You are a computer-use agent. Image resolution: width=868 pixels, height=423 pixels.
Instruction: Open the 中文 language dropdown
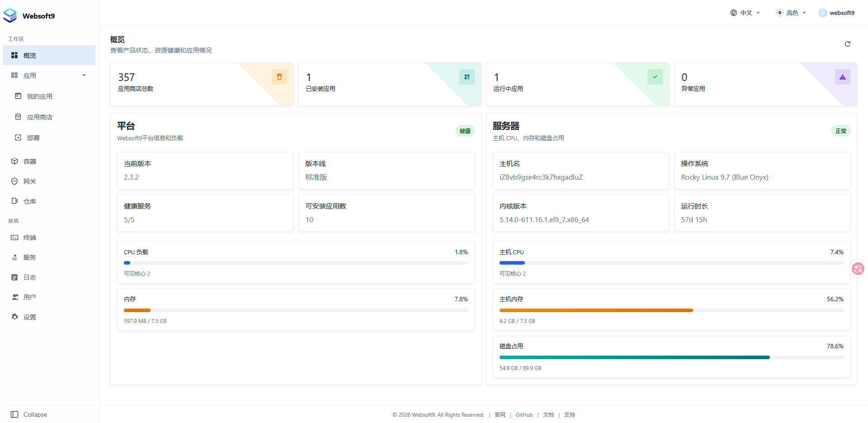pos(745,13)
